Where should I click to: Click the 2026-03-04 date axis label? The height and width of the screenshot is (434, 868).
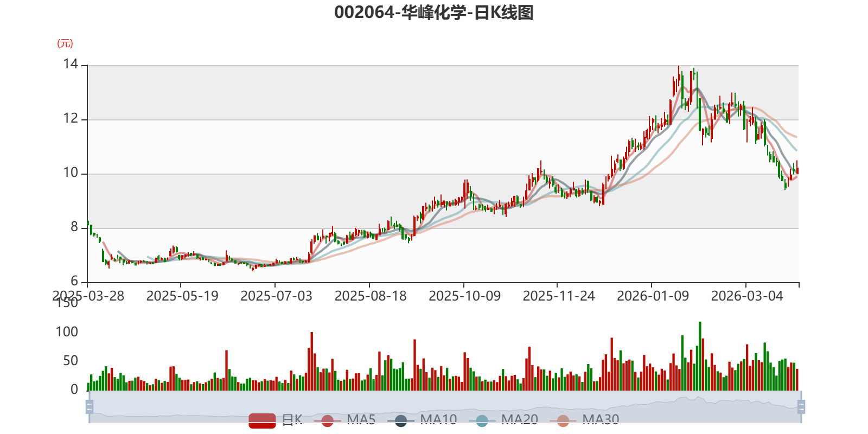pyautogui.click(x=747, y=296)
